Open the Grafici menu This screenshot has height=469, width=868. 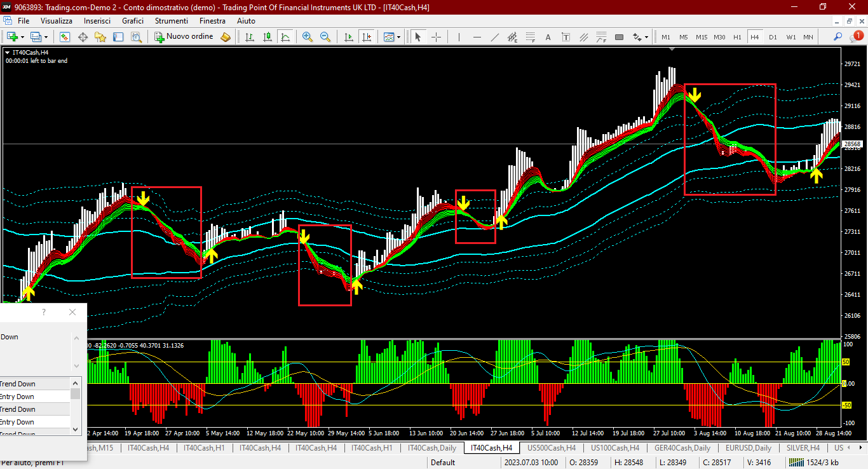133,21
